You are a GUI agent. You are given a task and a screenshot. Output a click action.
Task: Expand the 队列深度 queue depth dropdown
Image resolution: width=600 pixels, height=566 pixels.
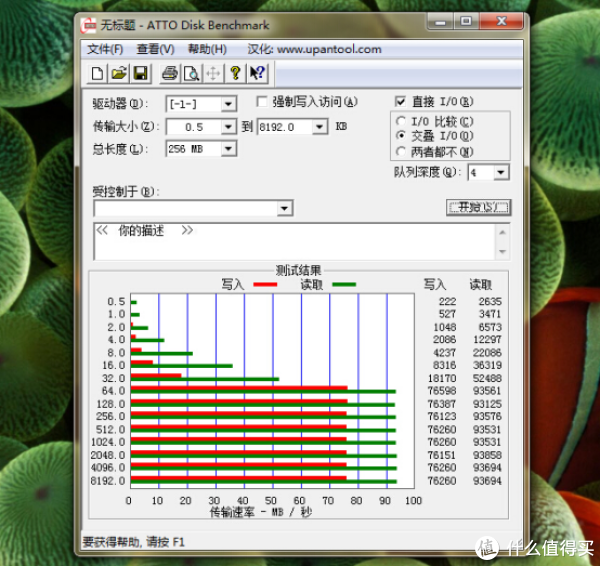point(501,173)
